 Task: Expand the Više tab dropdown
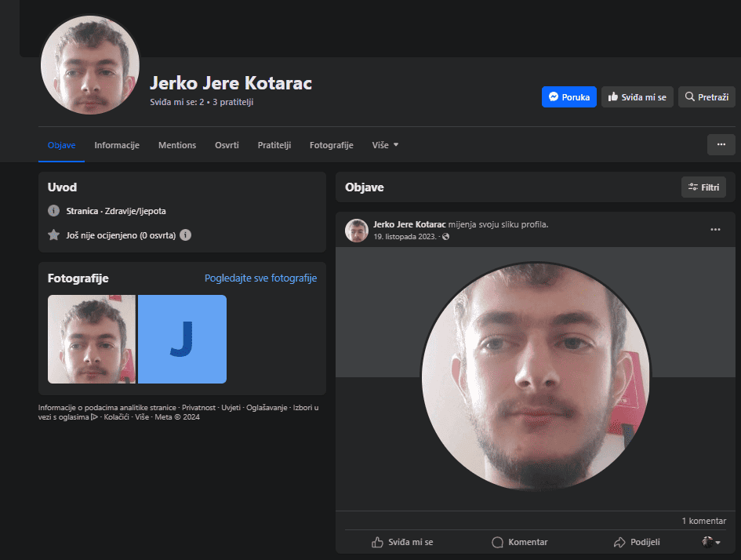[x=385, y=145]
